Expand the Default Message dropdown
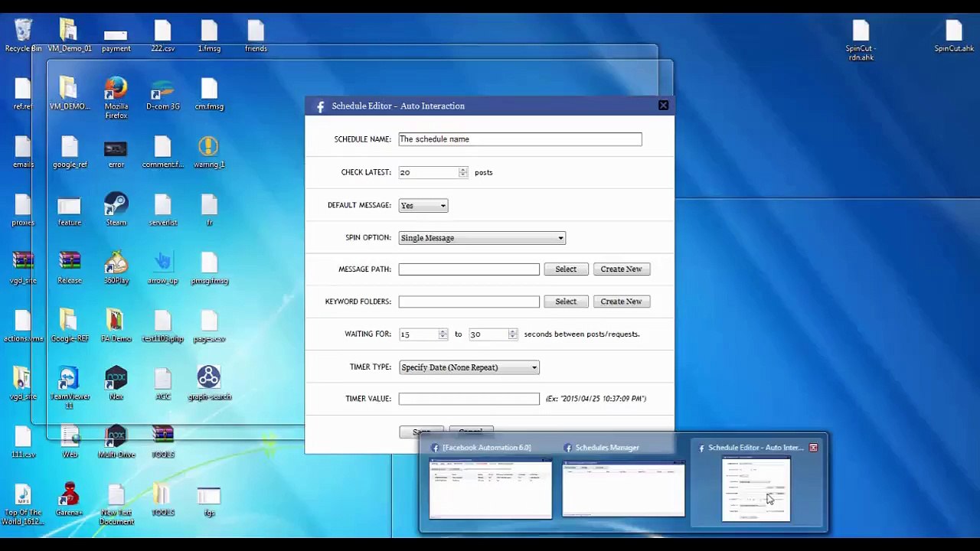 pyautogui.click(x=423, y=206)
